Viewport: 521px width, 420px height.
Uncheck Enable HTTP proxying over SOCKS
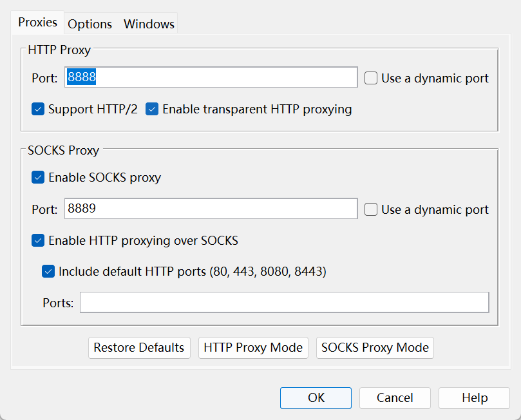pyautogui.click(x=38, y=240)
